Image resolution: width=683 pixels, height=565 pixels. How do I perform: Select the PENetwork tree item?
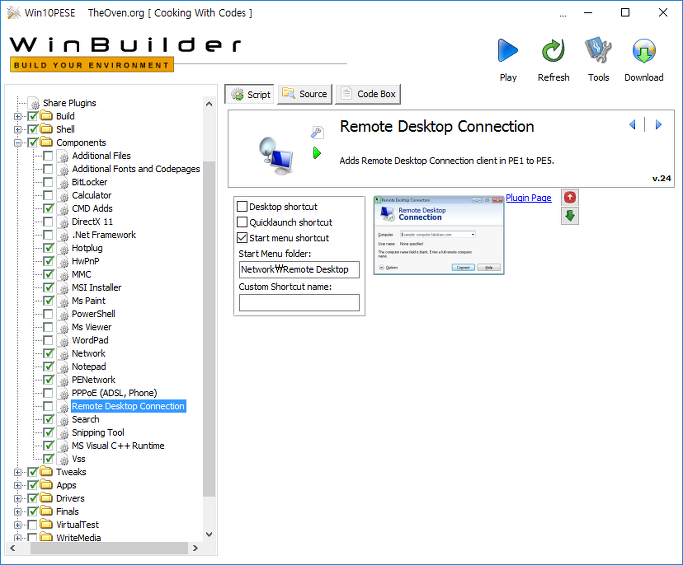(x=93, y=380)
